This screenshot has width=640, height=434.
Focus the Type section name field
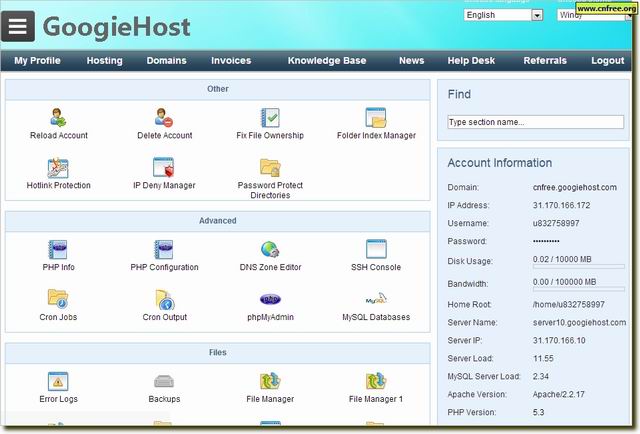(x=536, y=122)
